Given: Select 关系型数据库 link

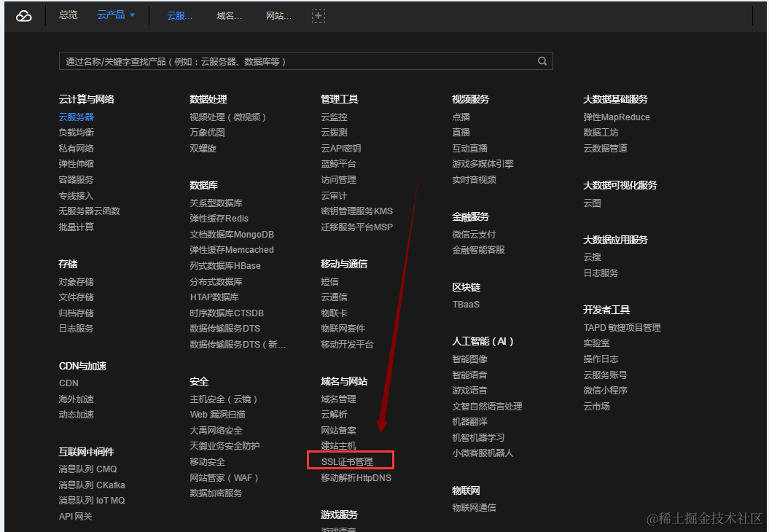Looking at the screenshot, I should click(x=216, y=203).
